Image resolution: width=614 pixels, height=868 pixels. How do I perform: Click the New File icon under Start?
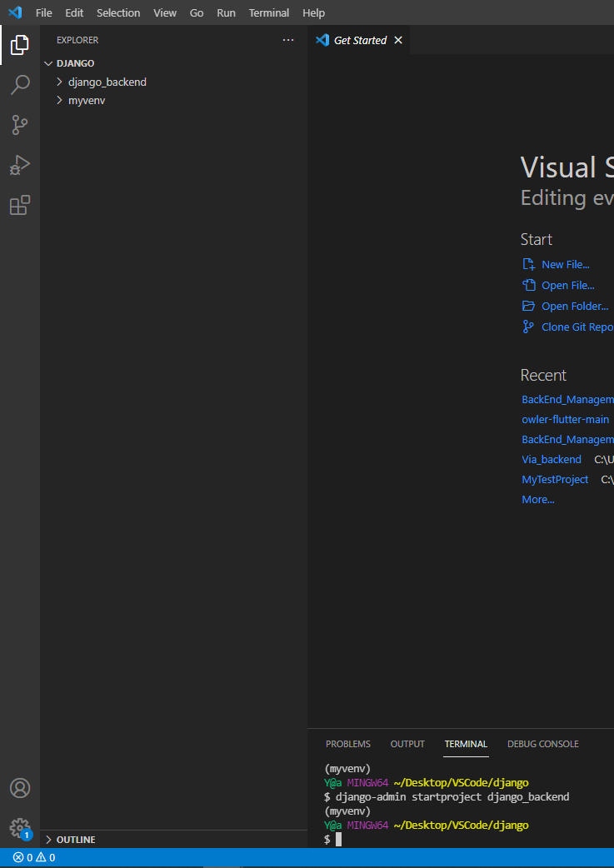click(x=529, y=264)
